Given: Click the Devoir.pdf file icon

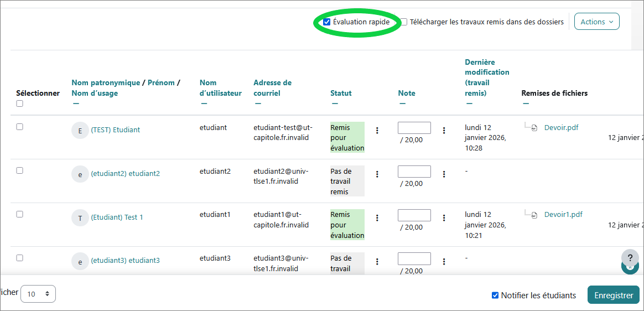Looking at the screenshot, I should (x=534, y=128).
